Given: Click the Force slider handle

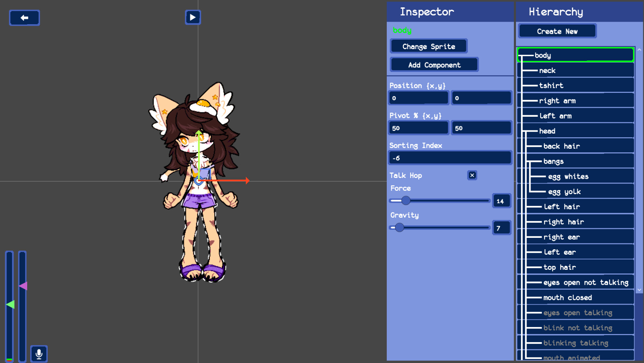Looking at the screenshot, I should (406, 201).
